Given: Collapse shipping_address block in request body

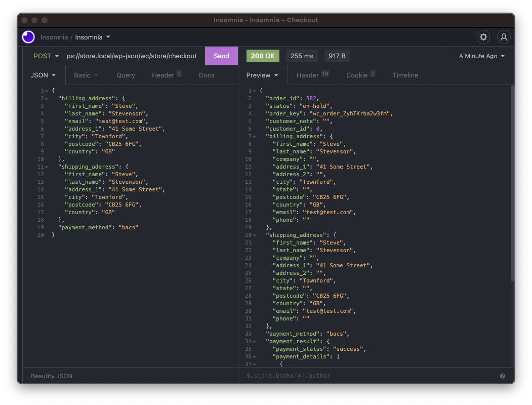Looking at the screenshot, I should tap(47, 167).
